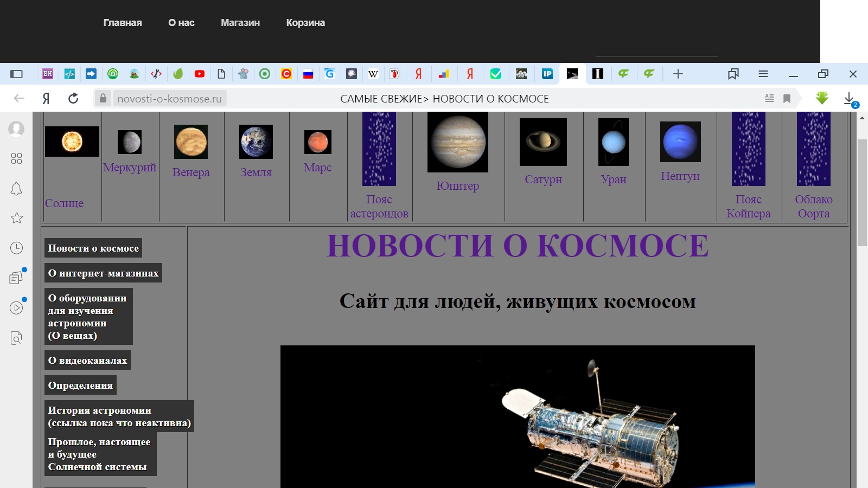Open "О нас" in the dark top menu

181,23
